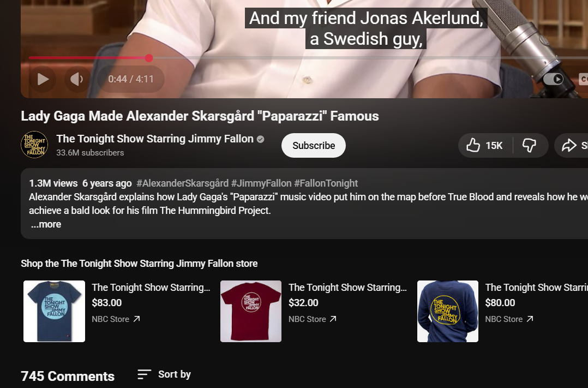Click the #AlexanderSkarsgård hashtag
588x388 pixels.
point(182,183)
